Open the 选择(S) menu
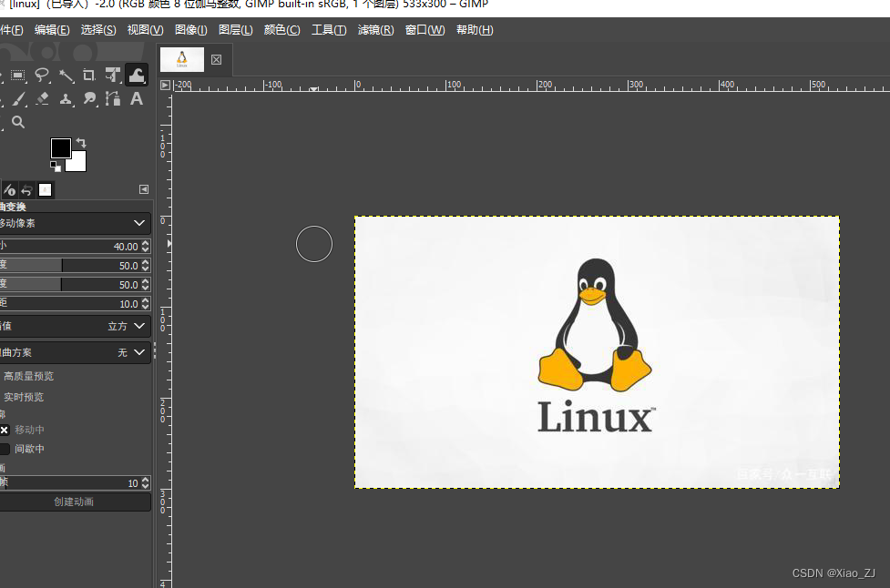 click(x=98, y=30)
